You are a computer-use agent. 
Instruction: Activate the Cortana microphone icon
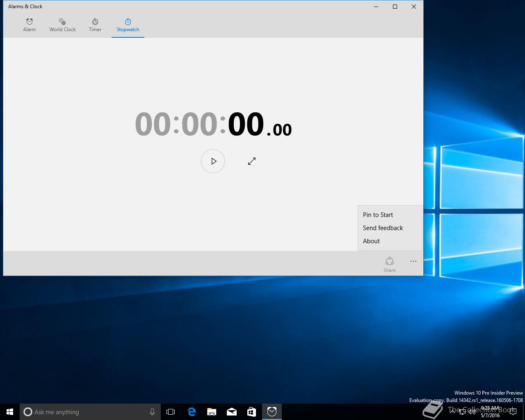(152, 412)
